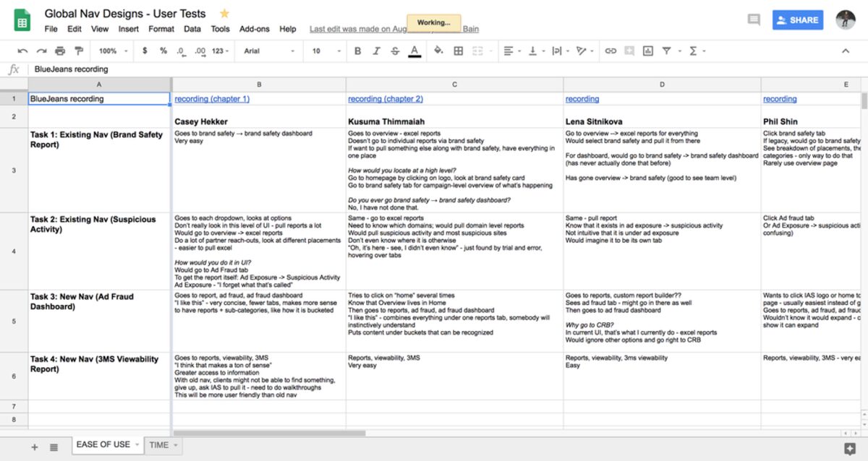868x461 pixels.
Task: Click the document title 'Global Nav Designs - User Tests'
Action: [125, 13]
